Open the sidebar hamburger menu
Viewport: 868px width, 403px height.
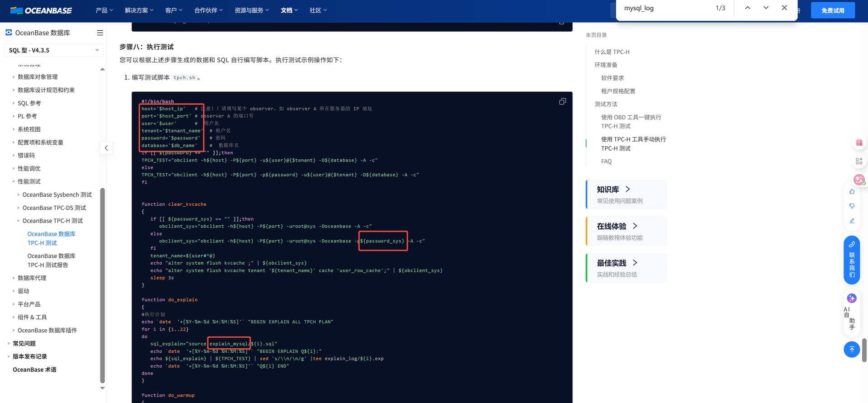100,33
